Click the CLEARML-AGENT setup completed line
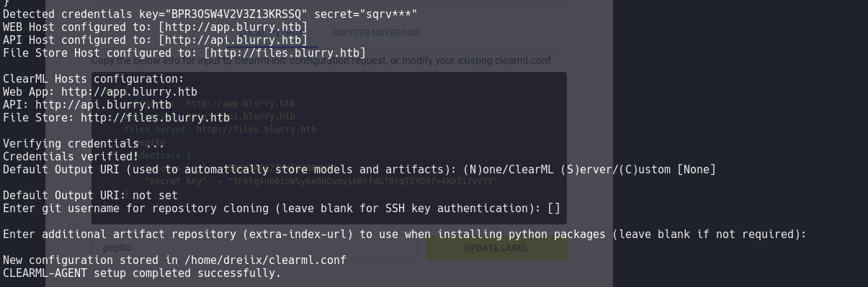This screenshot has height=287, width=868. coord(142,273)
